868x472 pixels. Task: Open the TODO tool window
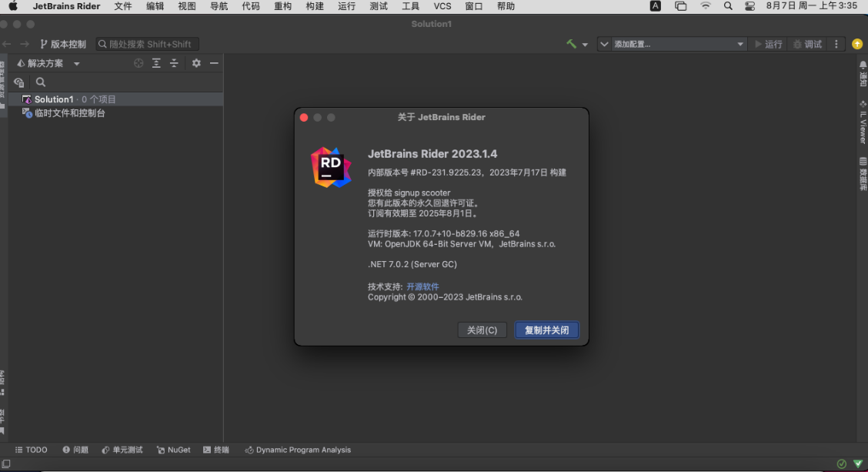[31, 450]
